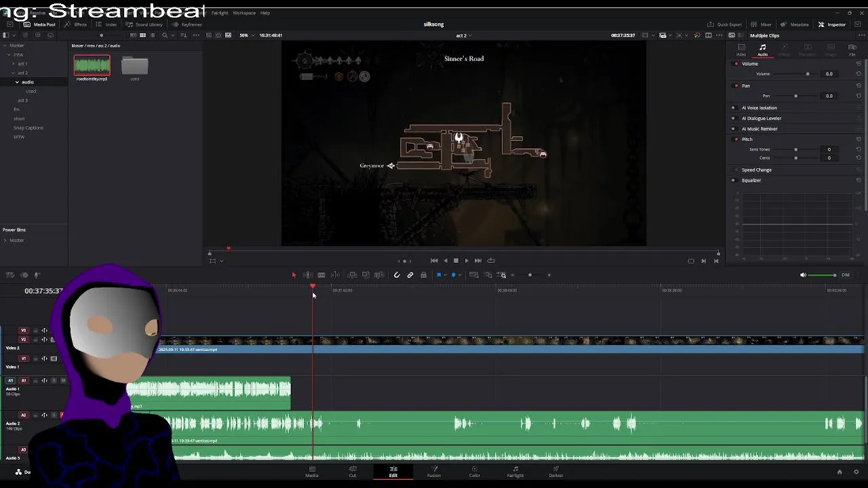
Task: Select the arrow selection mode tool
Action: pos(294,275)
